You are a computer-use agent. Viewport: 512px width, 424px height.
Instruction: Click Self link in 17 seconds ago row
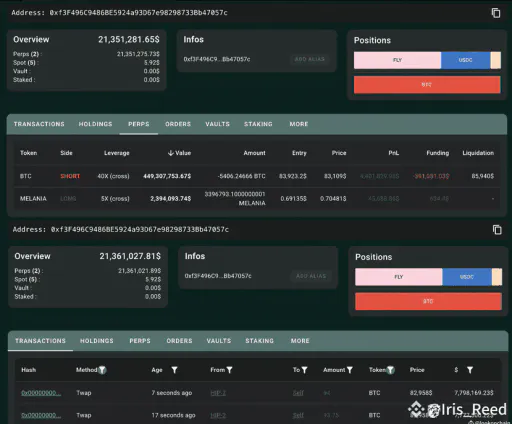coord(298,415)
